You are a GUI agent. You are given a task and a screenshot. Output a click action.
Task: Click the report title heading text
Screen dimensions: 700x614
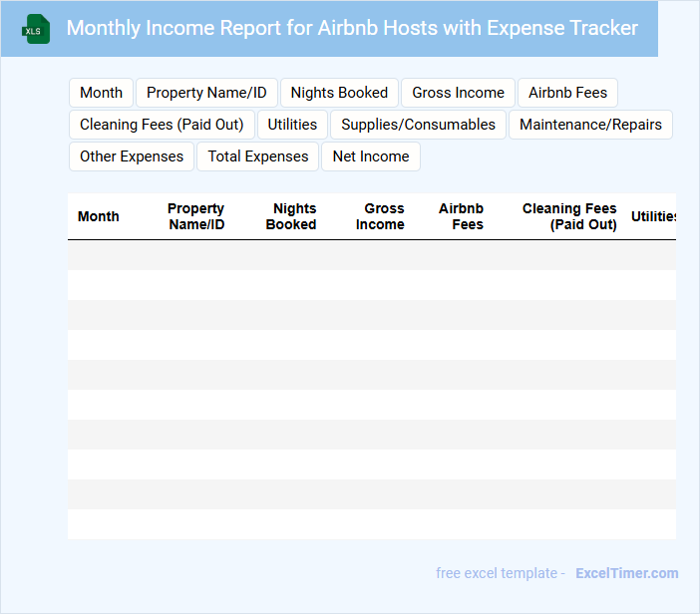[x=352, y=28]
